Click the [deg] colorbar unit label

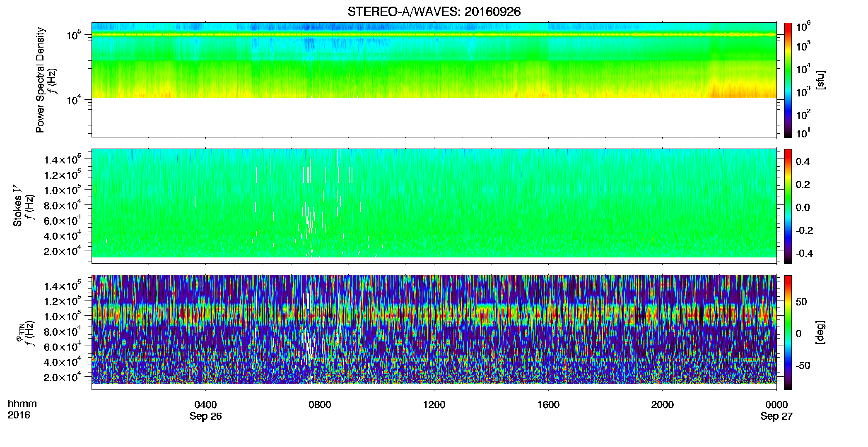820,332
